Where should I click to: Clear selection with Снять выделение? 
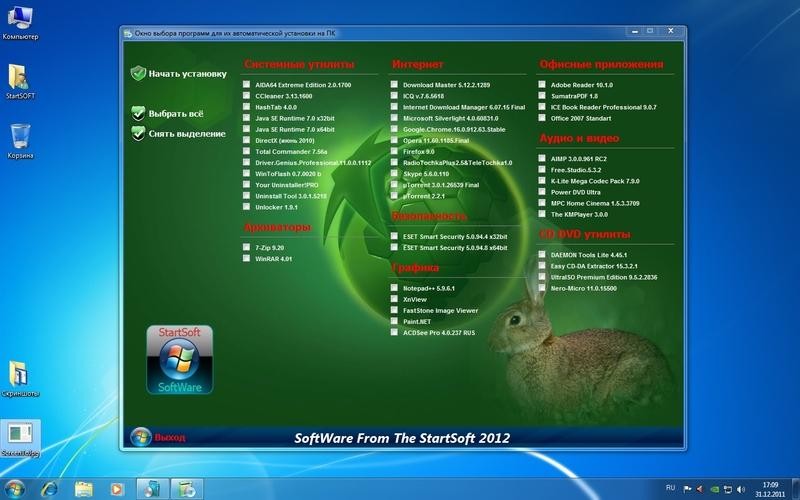pyautogui.click(x=187, y=134)
